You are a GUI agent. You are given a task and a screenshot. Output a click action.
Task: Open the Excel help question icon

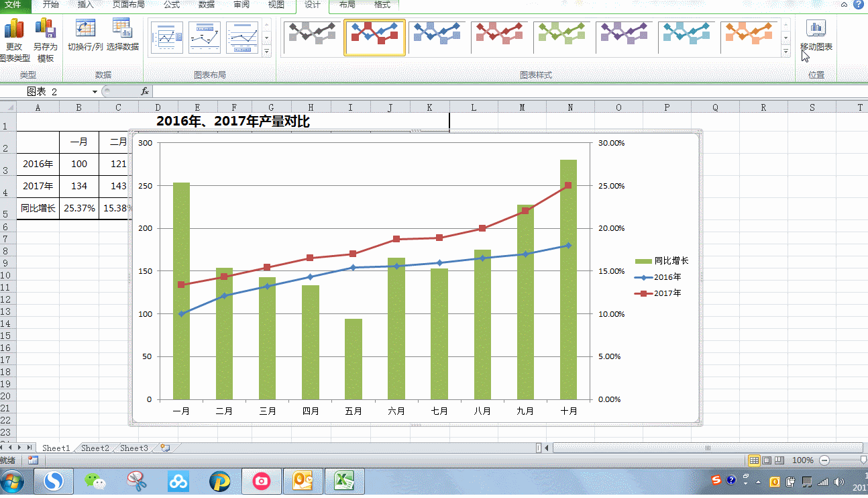(859, 5)
